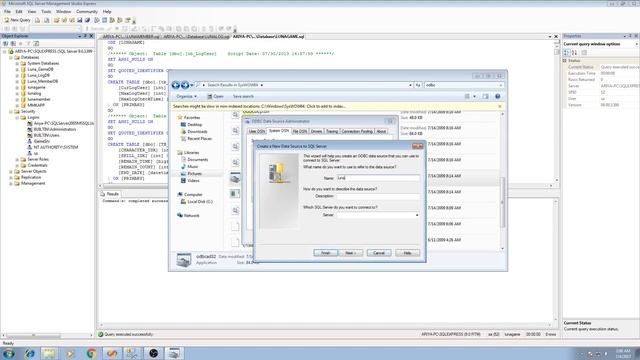
Task: Click Open in the Explorer command bar
Action: coord(215,96)
